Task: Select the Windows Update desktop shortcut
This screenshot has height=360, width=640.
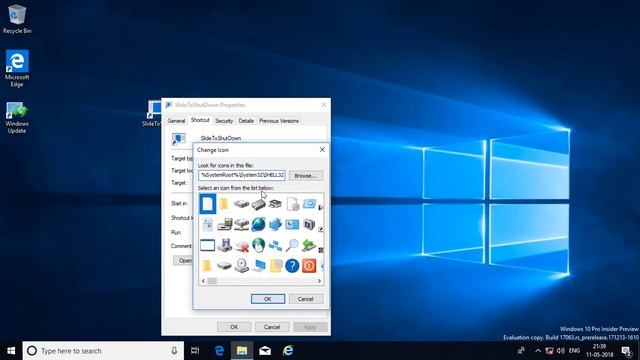Action: point(17,118)
